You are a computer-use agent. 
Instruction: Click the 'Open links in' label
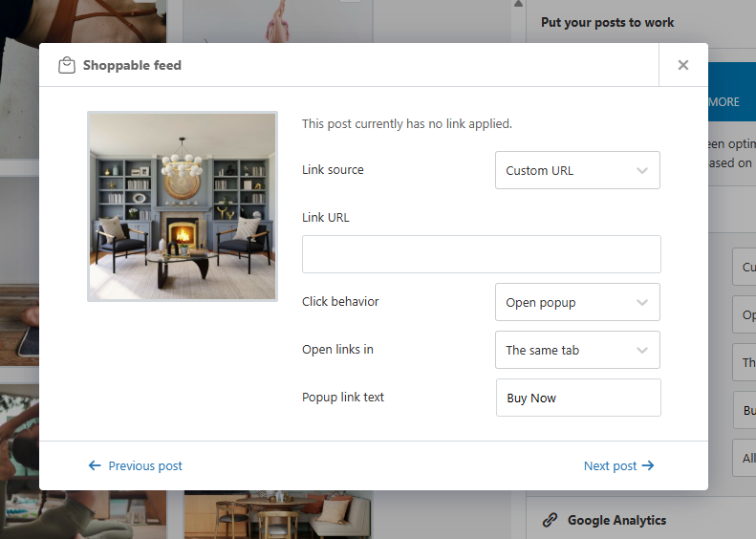pos(337,349)
